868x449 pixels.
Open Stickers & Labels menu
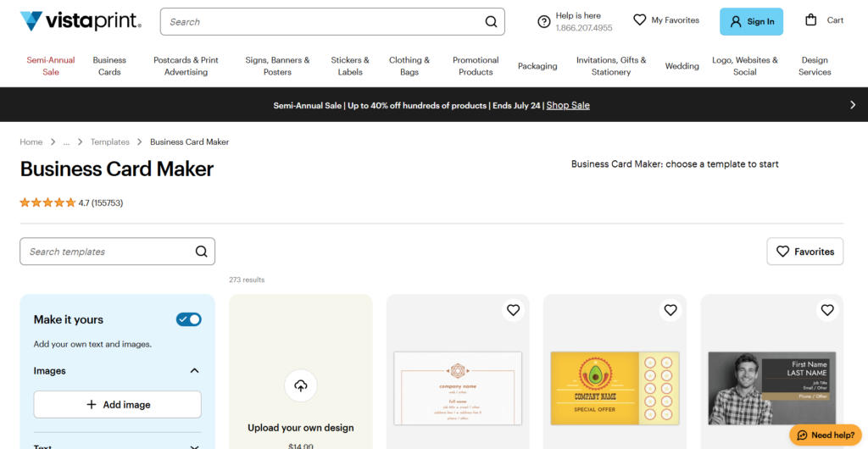tap(350, 66)
